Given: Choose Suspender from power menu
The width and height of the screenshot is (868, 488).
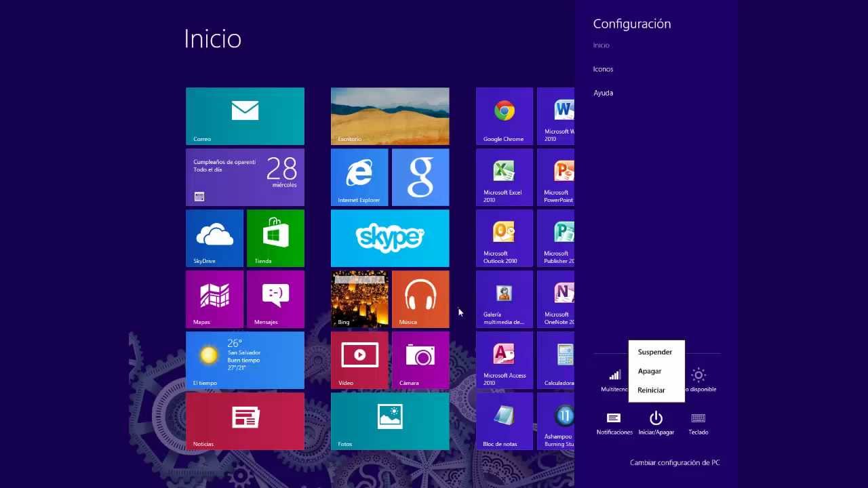Looking at the screenshot, I should point(655,352).
